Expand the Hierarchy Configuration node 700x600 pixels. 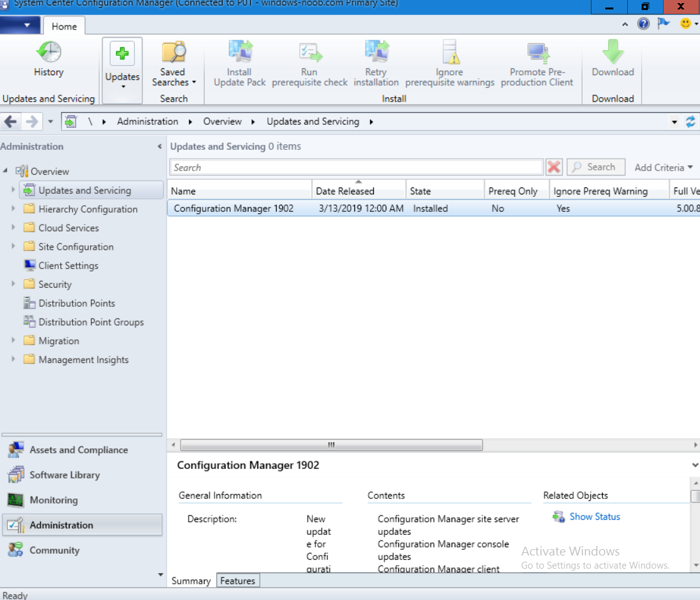click(x=13, y=209)
